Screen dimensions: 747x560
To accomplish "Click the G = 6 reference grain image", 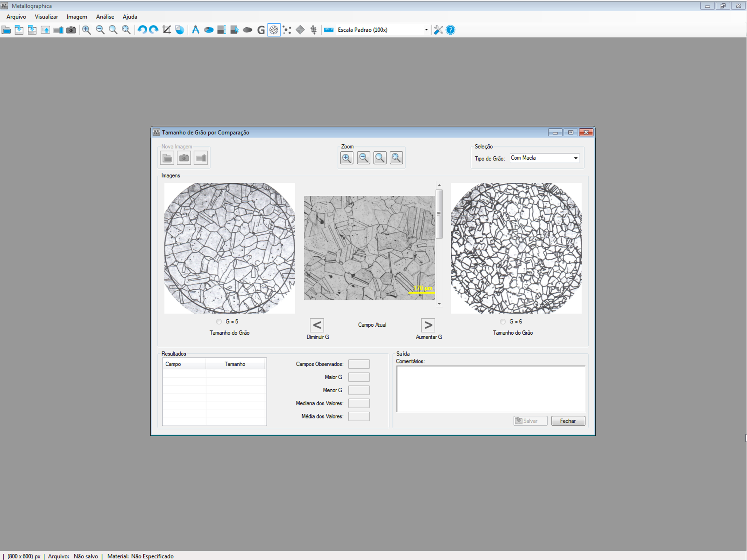I will [516, 248].
